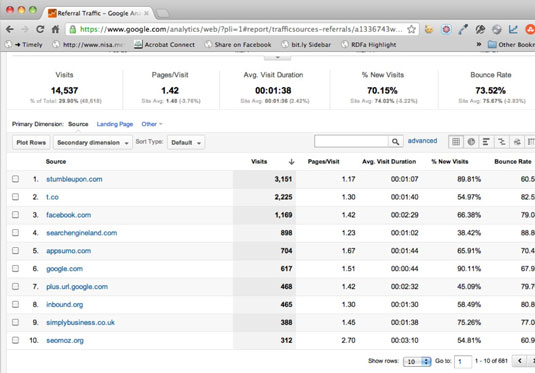Screen dimensions: 535x373
Task: Check the google.com row checkbox
Action: [15, 269]
